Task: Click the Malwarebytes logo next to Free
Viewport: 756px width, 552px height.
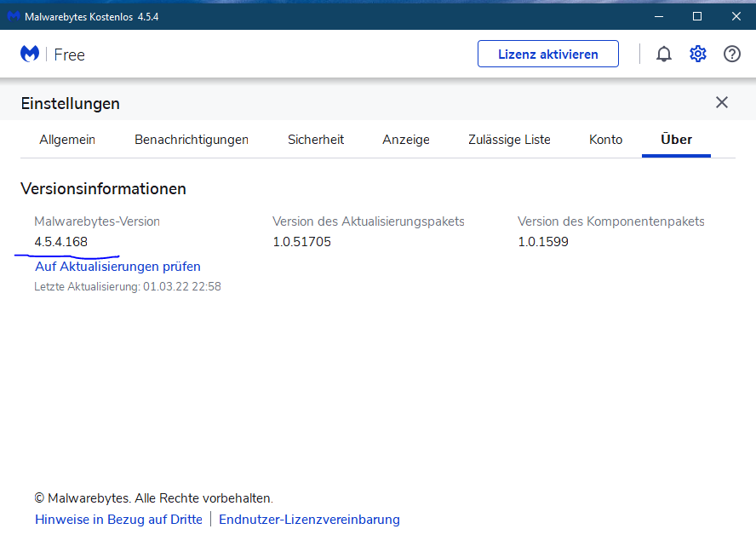Action: point(30,54)
